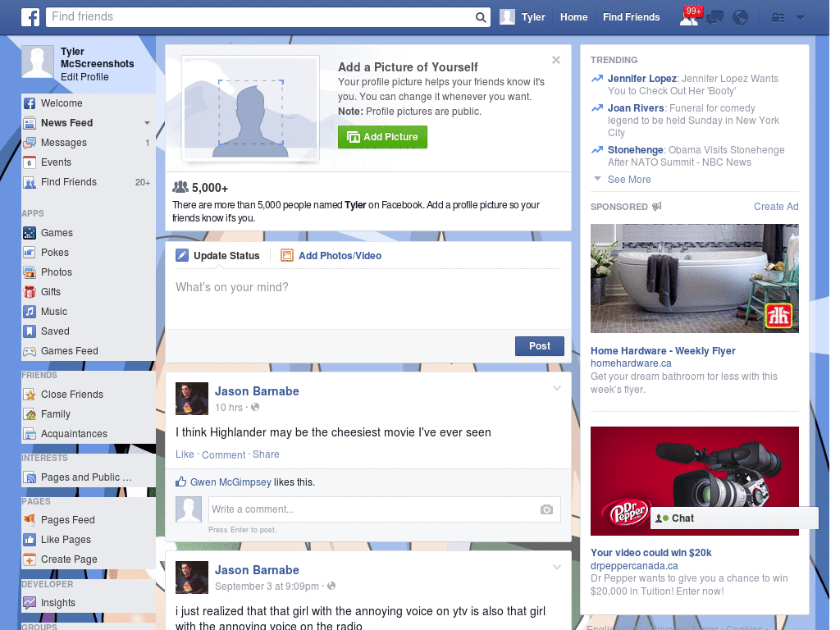Open Gwen McGimpsey's profile link
The width and height of the screenshot is (840, 630).
point(231,482)
